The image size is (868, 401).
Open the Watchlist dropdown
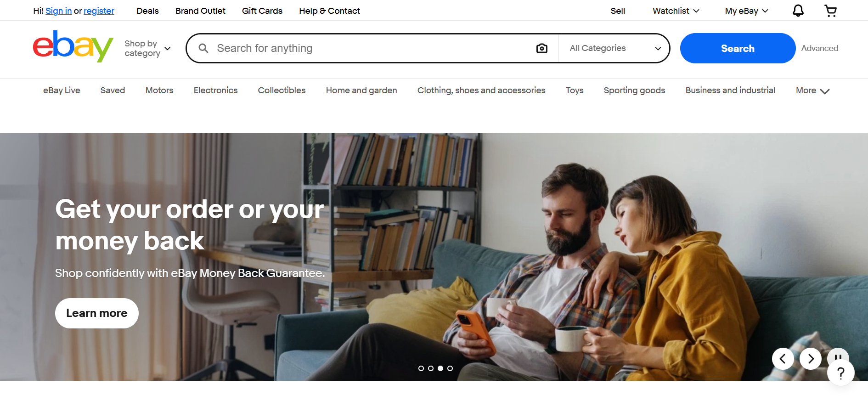676,11
